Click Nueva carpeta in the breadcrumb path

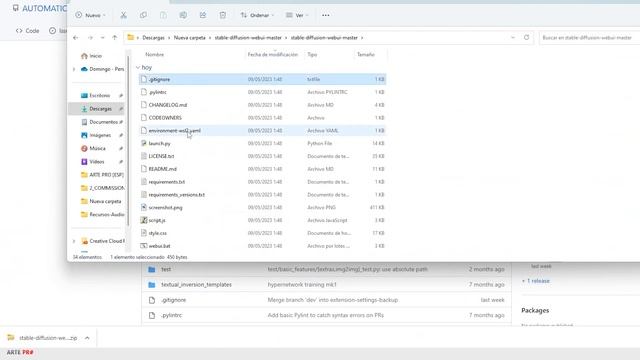click(x=189, y=38)
